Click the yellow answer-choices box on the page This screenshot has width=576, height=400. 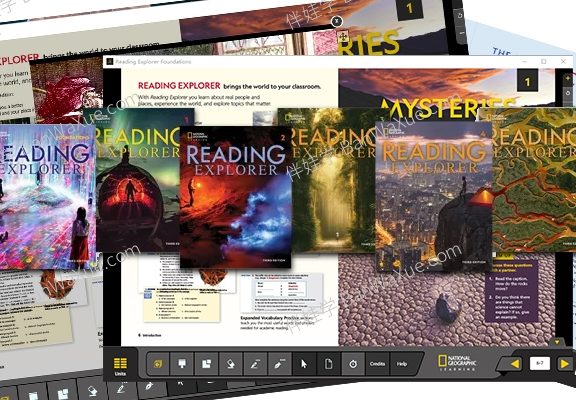pyautogui.click(x=182, y=306)
